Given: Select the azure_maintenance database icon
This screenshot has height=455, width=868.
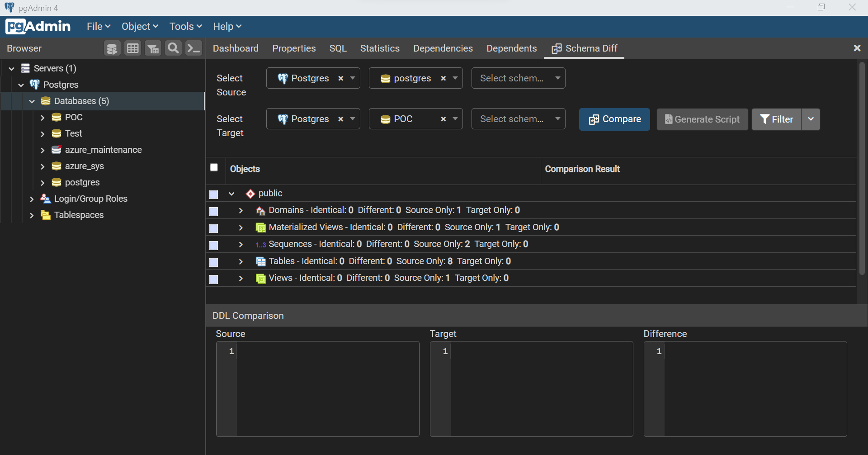Looking at the screenshot, I should point(57,150).
